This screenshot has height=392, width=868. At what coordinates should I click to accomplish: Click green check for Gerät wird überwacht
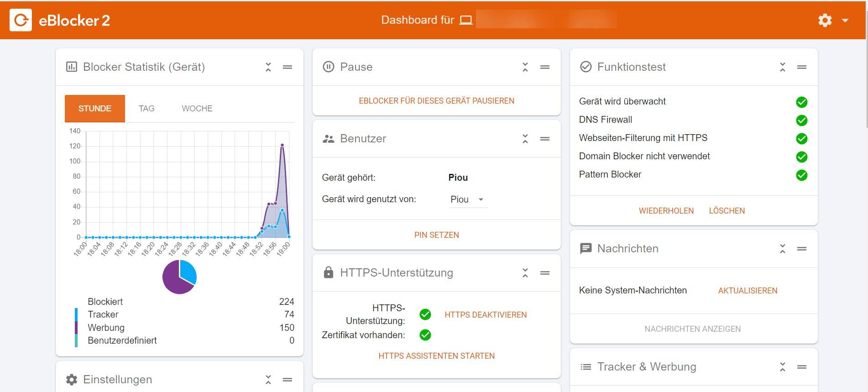pos(802,102)
